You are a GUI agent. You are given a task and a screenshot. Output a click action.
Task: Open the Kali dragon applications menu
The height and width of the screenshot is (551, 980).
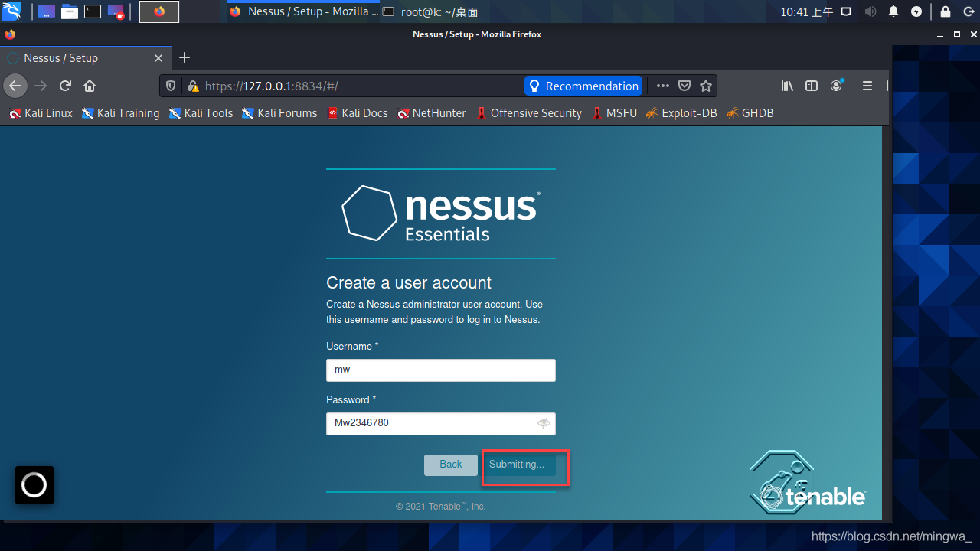[11, 11]
